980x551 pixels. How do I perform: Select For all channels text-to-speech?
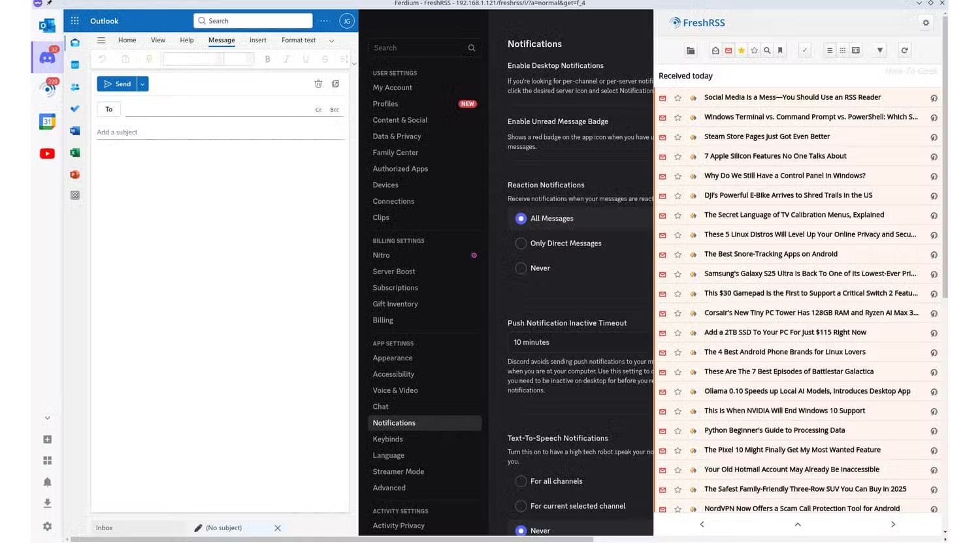[x=521, y=481]
